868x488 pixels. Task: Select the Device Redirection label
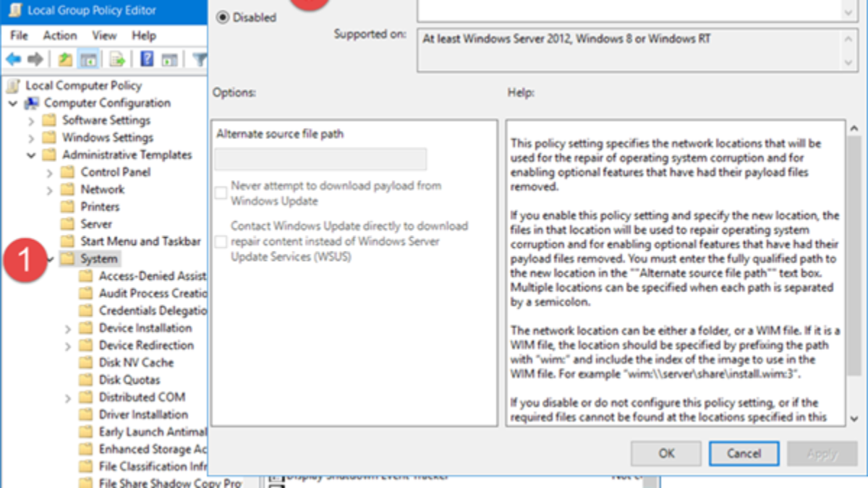[146, 346]
